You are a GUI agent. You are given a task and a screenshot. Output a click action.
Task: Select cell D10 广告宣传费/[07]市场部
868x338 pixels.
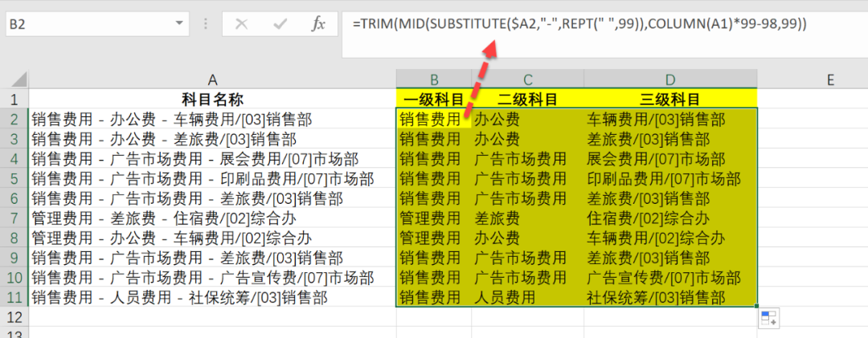tap(670, 279)
